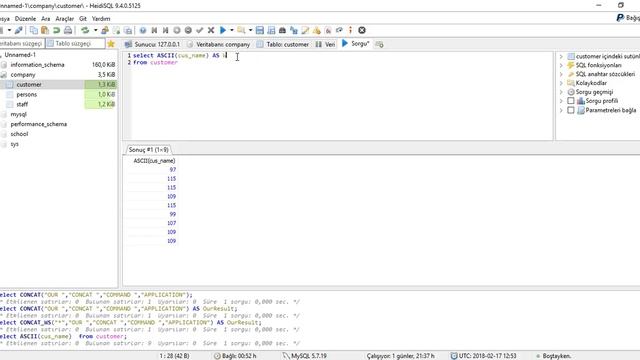
Task: Click the orange exclamation info icon
Action: click(x=350, y=30)
